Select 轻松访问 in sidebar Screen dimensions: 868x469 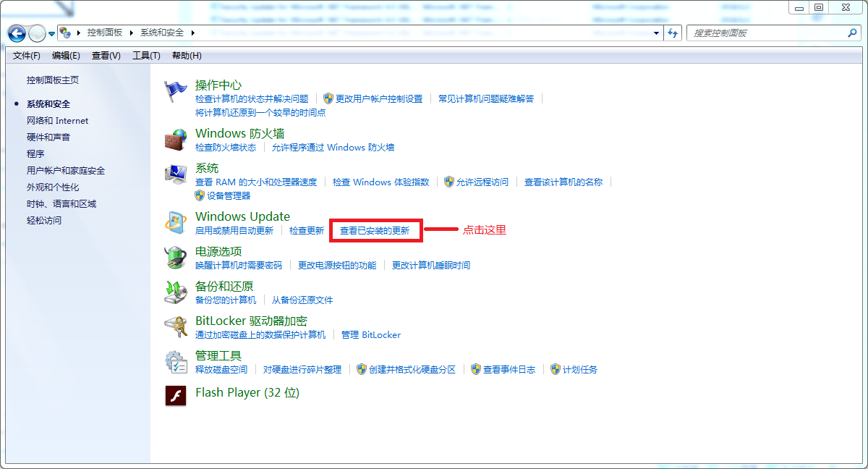44,221
